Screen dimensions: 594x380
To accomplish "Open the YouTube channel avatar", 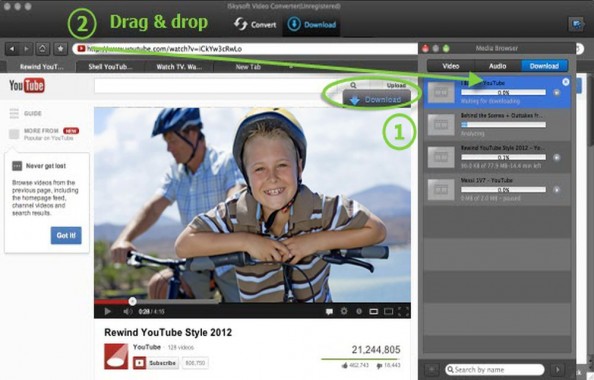I will 116,356.
